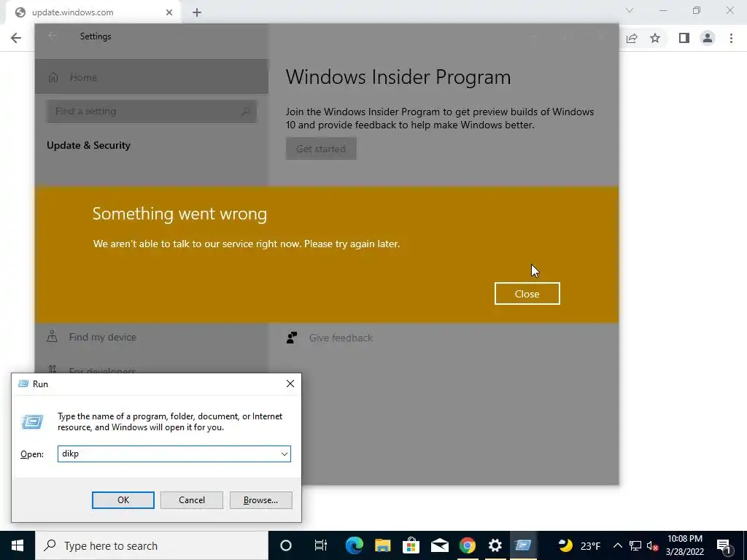Open File Explorer from the taskbar

click(x=382, y=545)
